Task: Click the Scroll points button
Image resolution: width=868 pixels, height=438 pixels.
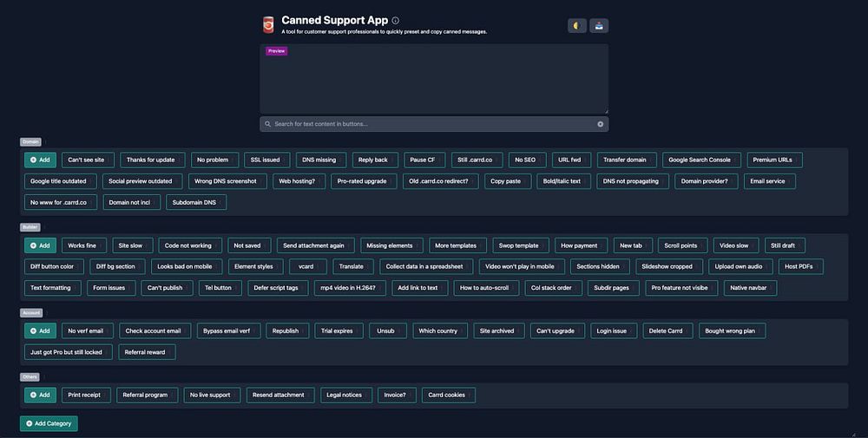Action: [682, 245]
